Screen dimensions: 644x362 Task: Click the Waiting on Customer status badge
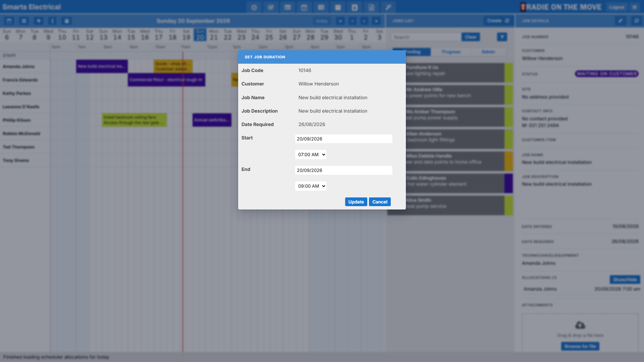pyautogui.click(x=606, y=74)
